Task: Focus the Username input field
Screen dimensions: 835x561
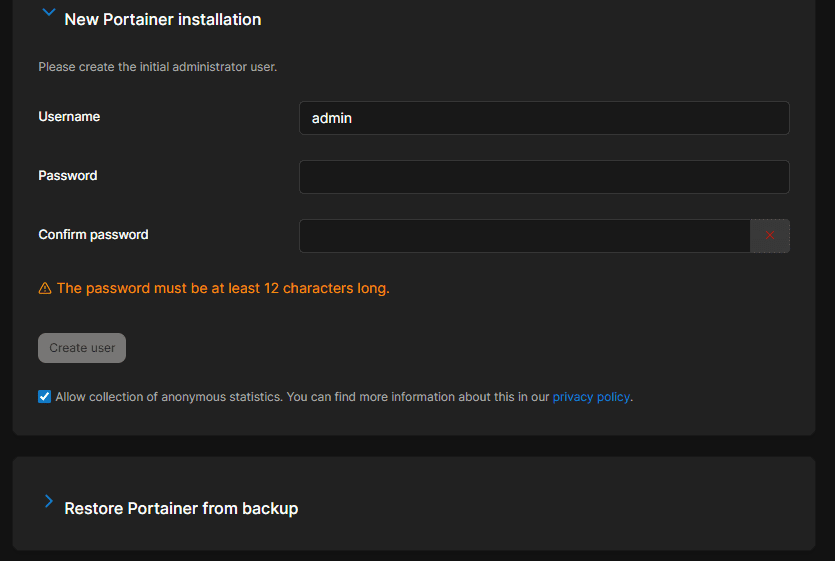Action: [x=544, y=118]
